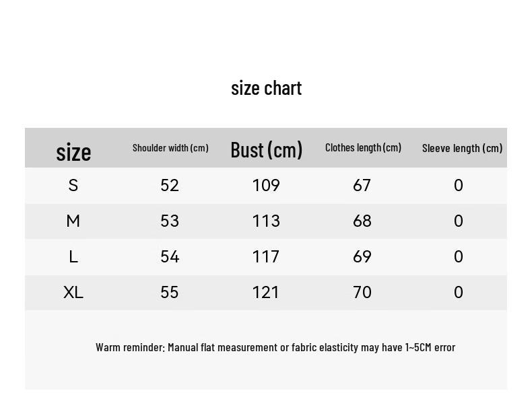Click the "size" column header

point(73,152)
